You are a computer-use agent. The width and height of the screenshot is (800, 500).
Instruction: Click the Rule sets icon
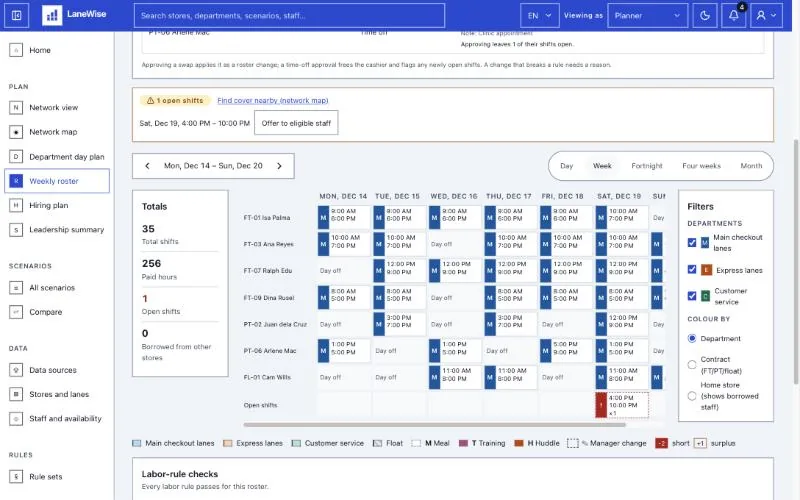[16, 477]
